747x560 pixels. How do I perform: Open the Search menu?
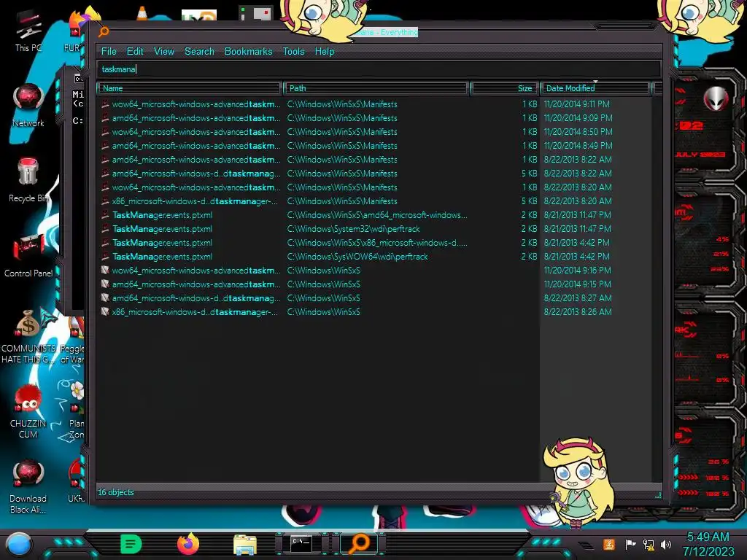(x=199, y=52)
